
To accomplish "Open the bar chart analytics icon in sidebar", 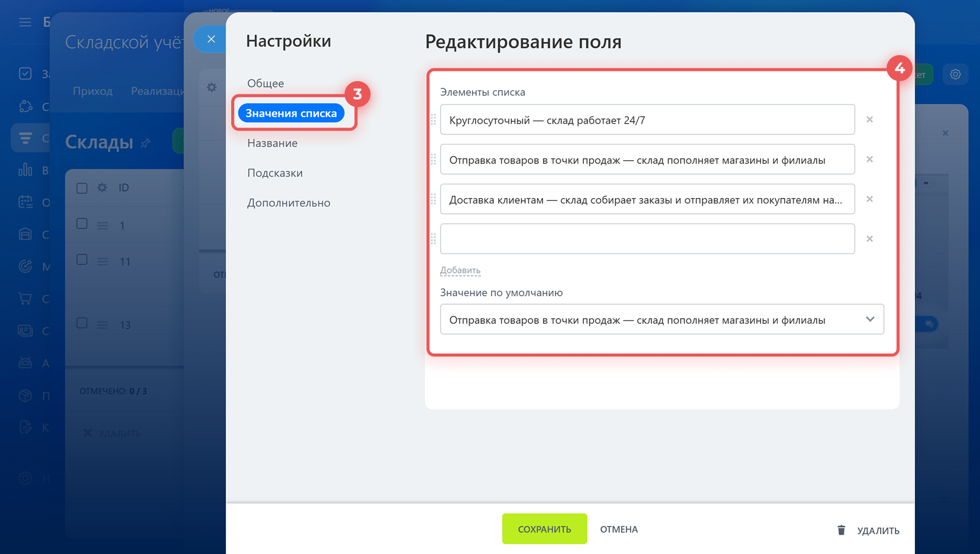I will (x=26, y=170).
